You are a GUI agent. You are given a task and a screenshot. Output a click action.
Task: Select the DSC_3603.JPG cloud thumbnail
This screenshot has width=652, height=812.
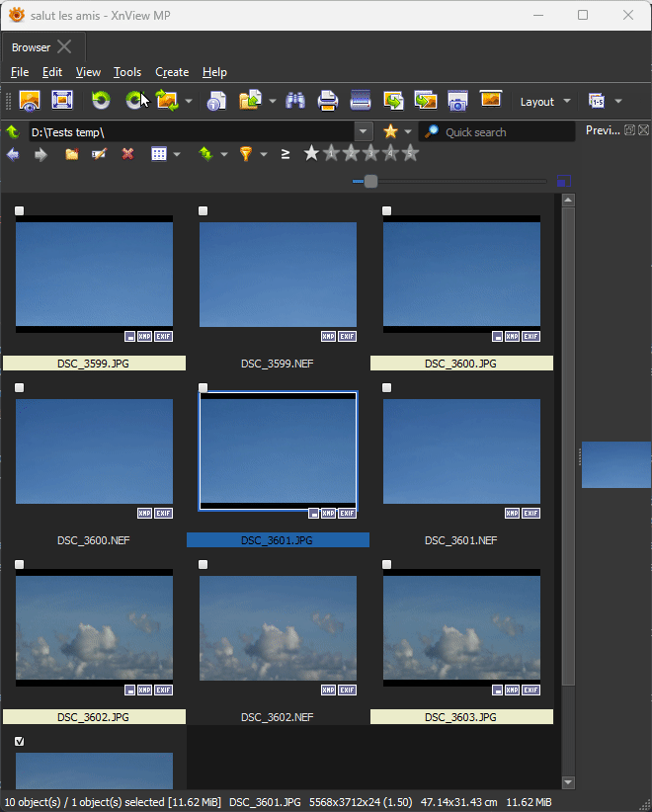coord(461,628)
